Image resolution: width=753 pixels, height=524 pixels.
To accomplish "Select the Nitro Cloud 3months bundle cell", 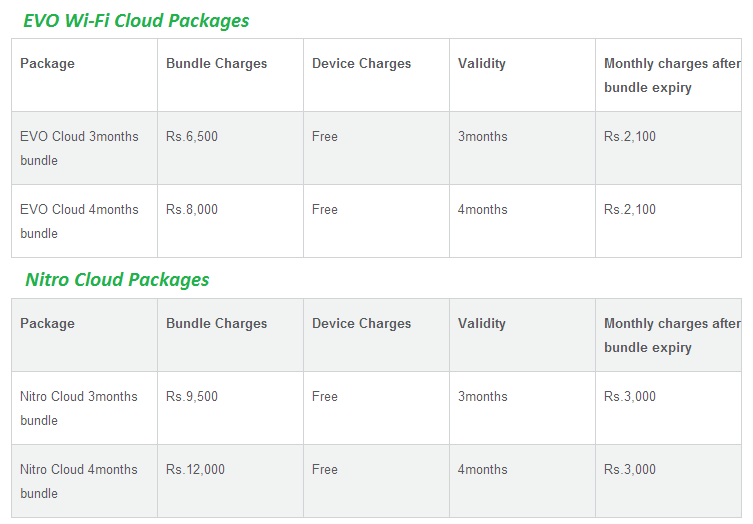I will (85, 408).
